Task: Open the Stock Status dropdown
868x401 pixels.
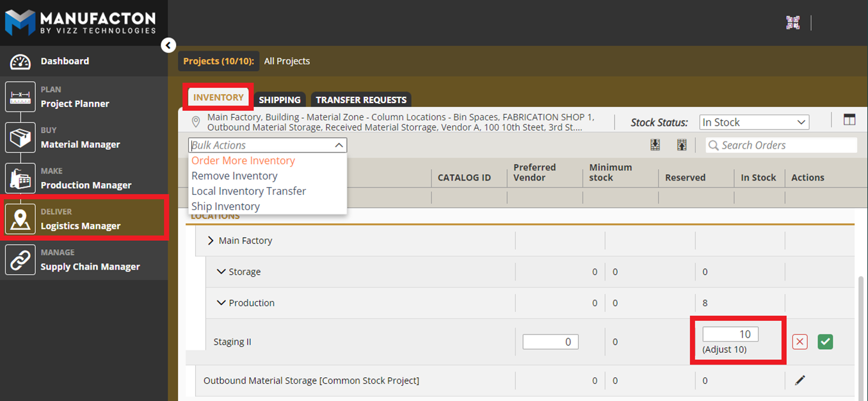Action: [x=754, y=122]
